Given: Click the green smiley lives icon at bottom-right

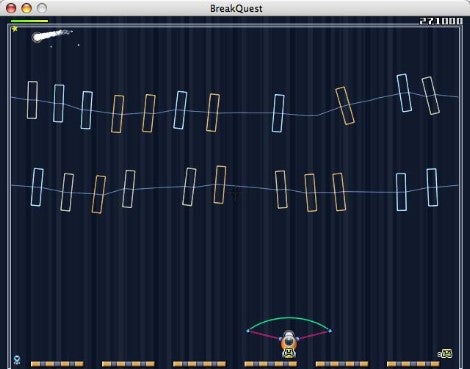Looking at the screenshot, I should [446, 353].
